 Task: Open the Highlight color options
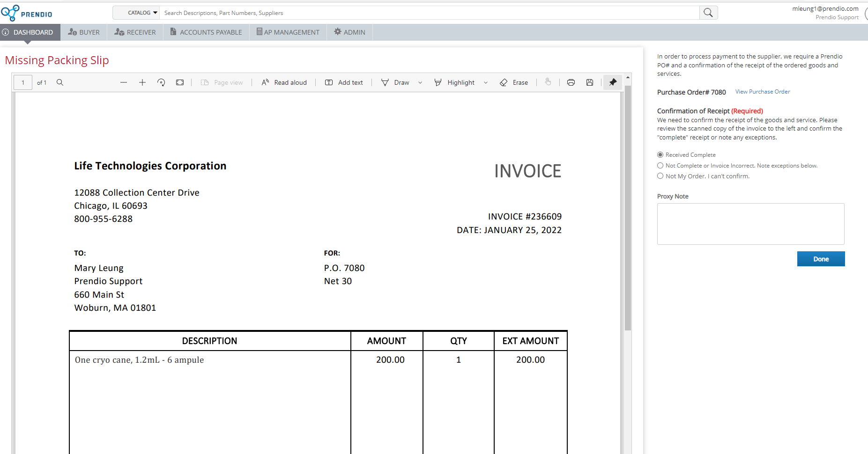[486, 82]
